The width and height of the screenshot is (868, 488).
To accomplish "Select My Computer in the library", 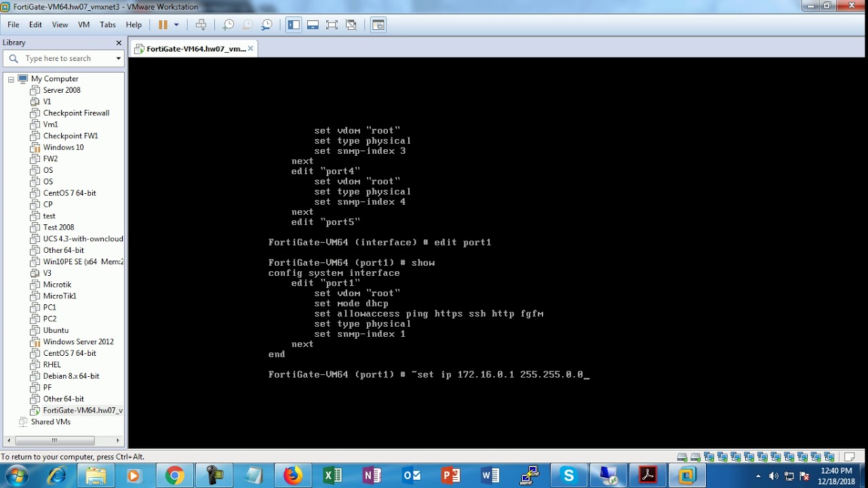I will click(x=54, y=79).
